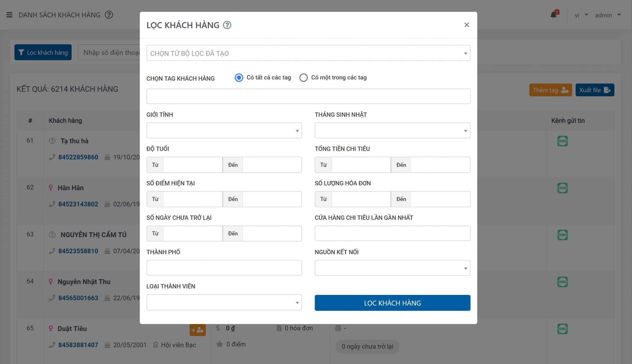Focus SỐ LƯỢNG HÓA ĐƠN 'Đến' field
The height and width of the screenshot is (364, 632).
coord(440,199)
